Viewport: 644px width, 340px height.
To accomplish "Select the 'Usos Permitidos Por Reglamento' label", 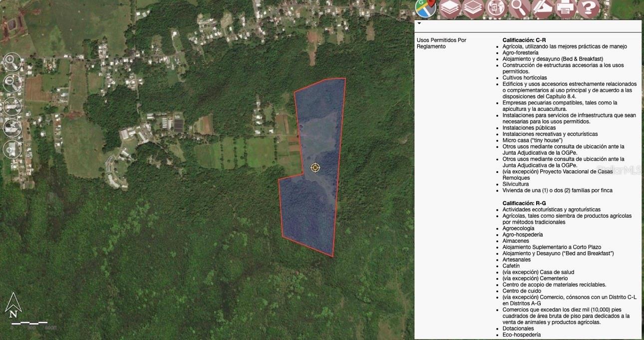I will pyautogui.click(x=441, y=43).
